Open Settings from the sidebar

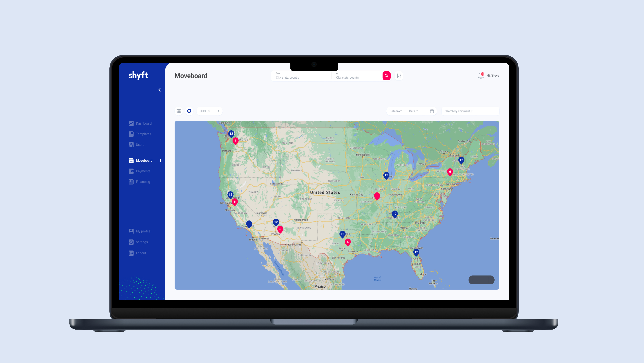pyautogui.click(x=142, y=242)
